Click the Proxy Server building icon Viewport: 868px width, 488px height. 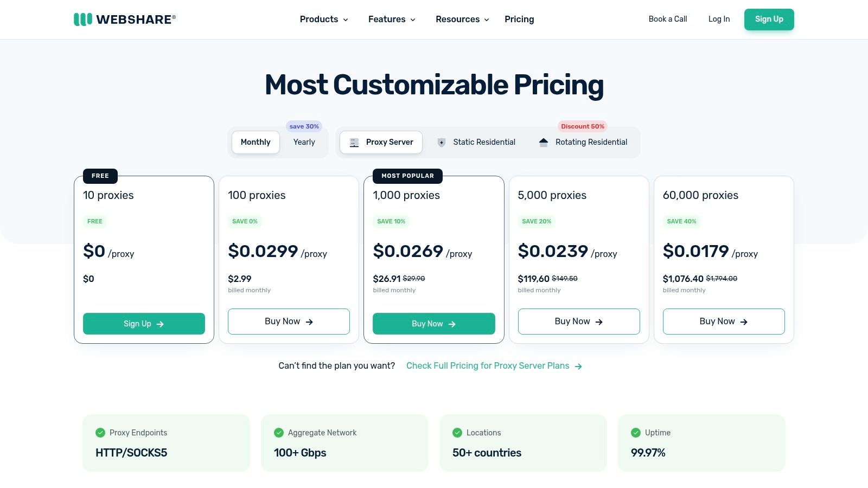(354, 143)
